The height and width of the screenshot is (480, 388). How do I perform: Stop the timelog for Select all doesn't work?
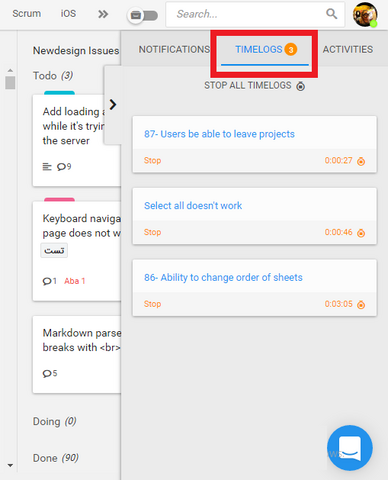click(152, 232)
